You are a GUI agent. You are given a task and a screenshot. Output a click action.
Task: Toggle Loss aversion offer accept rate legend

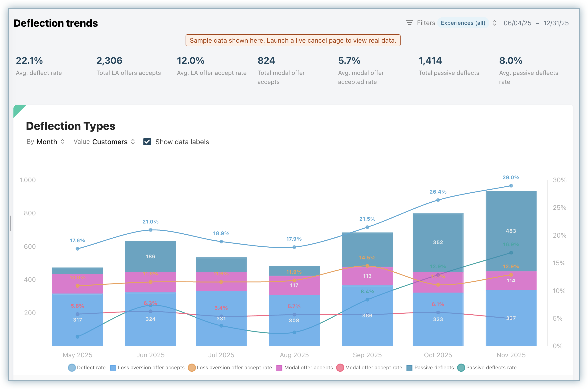coord(192,367)
